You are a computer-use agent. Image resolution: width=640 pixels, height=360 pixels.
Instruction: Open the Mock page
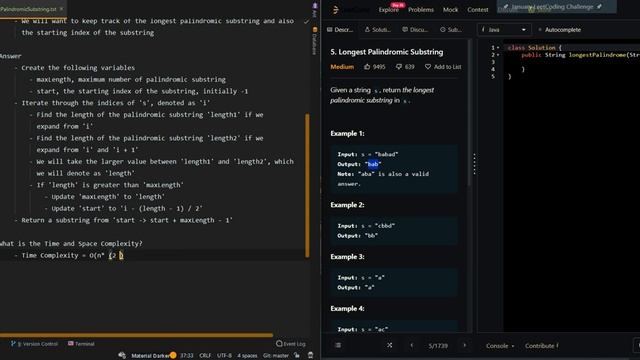point(451,9)
